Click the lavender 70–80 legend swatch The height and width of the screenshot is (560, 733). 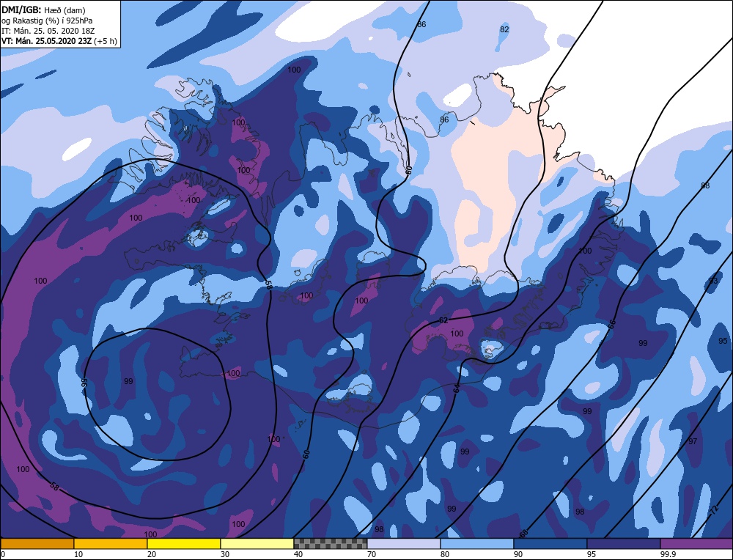(403, 543)
